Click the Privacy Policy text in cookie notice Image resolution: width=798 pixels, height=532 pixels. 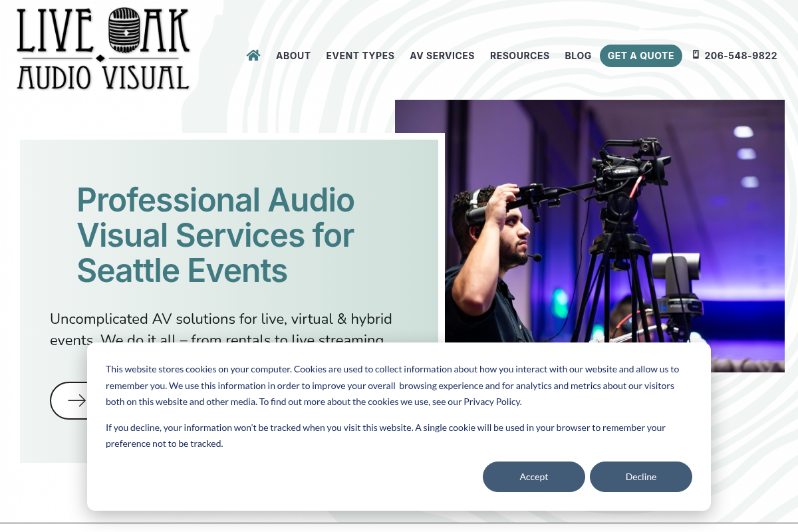pos(492,402)
